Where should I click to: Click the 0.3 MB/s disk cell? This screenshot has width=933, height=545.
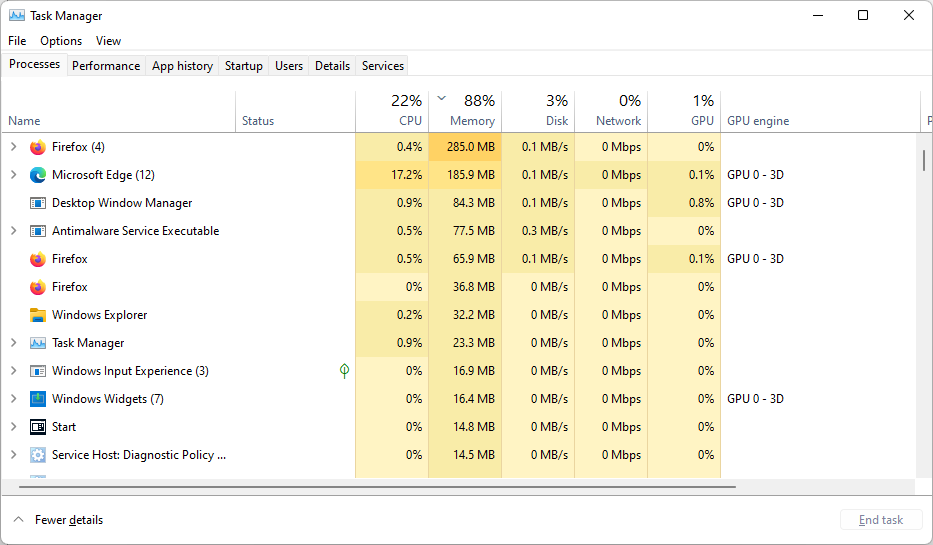tap(538, 231)
